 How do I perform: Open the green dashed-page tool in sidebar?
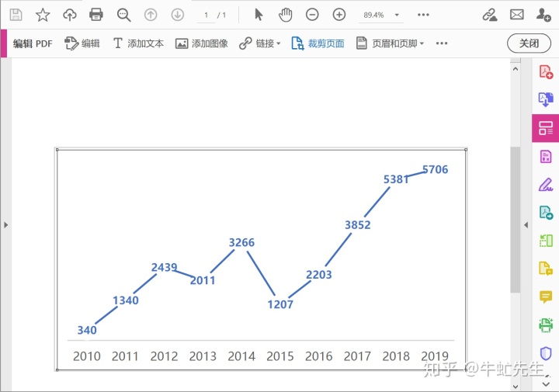546,241
